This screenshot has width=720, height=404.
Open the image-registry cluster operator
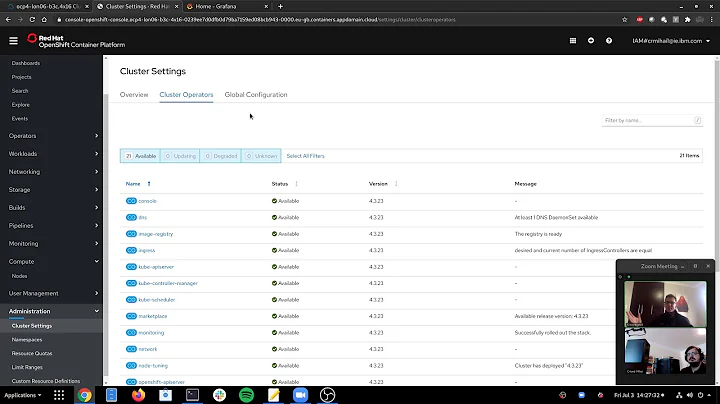pyautogui.click(x=156, y=234)
